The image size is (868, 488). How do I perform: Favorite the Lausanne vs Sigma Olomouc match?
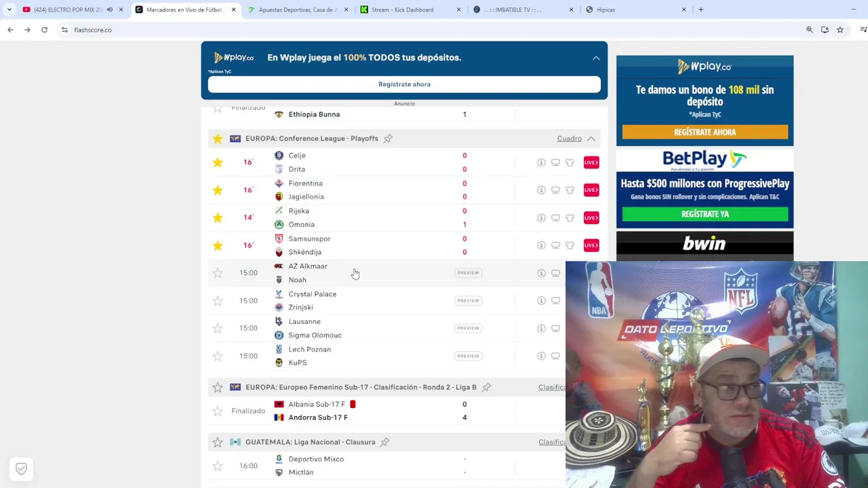click(x=218, y=329)
